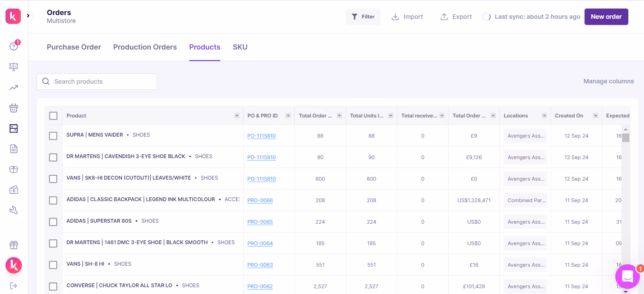This screenshot has width=644, height=294.
Task: Open the shopping basket sidebar icon
Action: pyautogui.click(x=14, y=108)
